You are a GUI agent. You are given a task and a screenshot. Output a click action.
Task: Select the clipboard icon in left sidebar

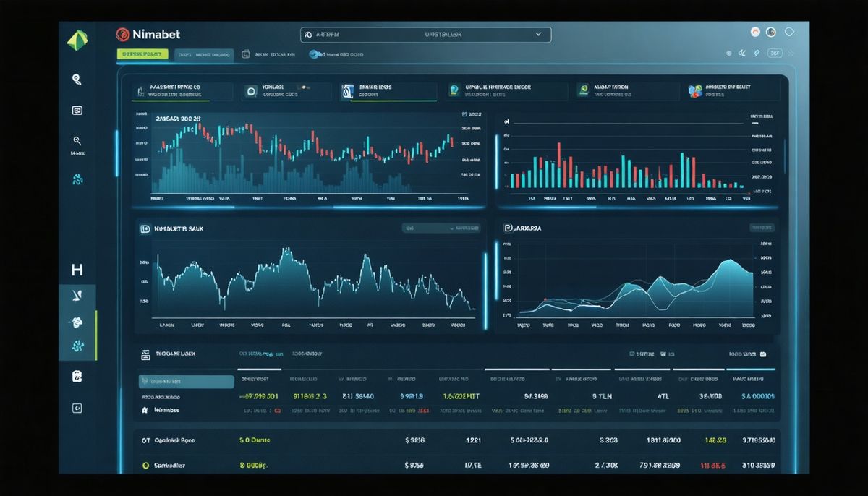click(x=77, y=376)
